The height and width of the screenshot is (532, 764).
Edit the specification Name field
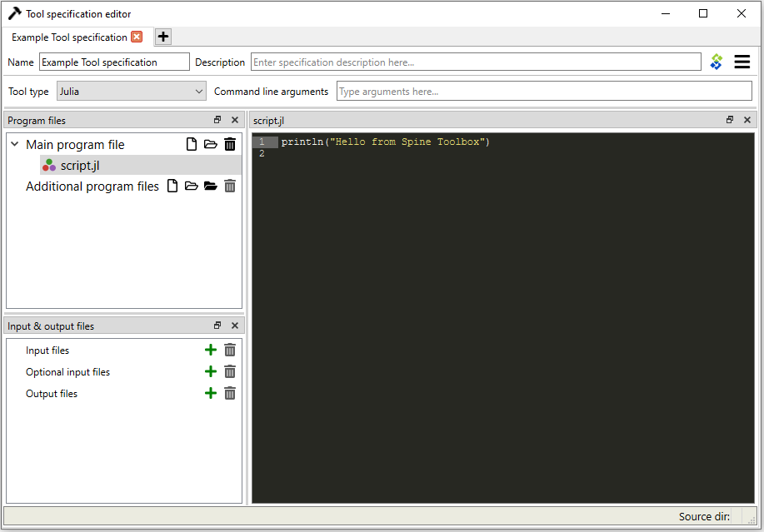coord(114,62)
